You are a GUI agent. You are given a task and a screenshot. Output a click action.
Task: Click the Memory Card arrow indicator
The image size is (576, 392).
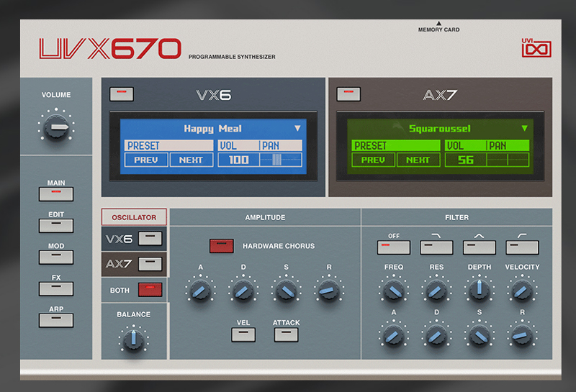[438, 23]
